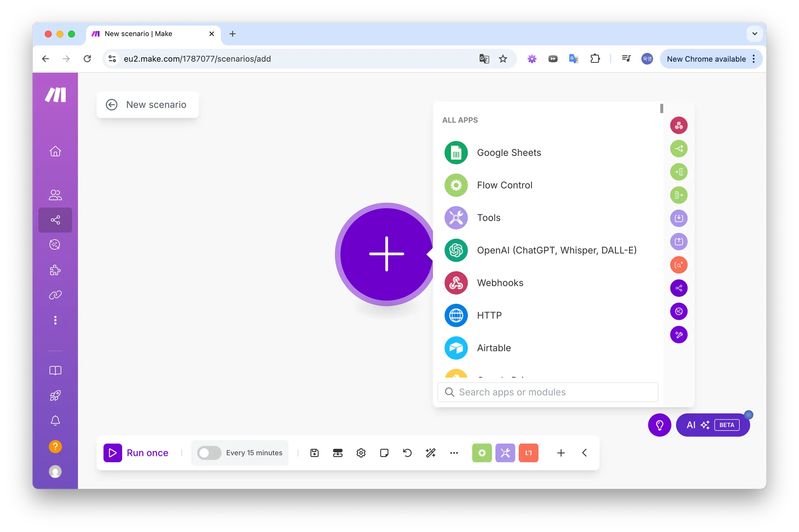Click the purple AI agent shortcut circle
Viewport: 799px width, 532px height.
click(679, 311)
